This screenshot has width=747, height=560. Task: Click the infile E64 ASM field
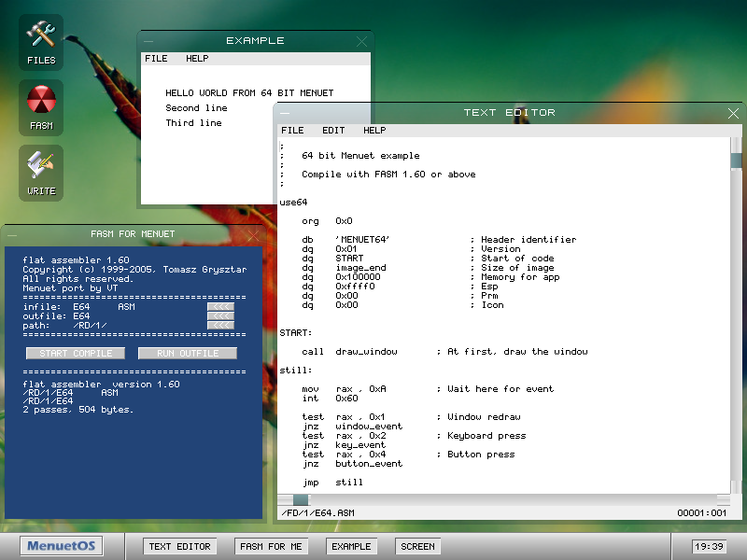point(104,307)
